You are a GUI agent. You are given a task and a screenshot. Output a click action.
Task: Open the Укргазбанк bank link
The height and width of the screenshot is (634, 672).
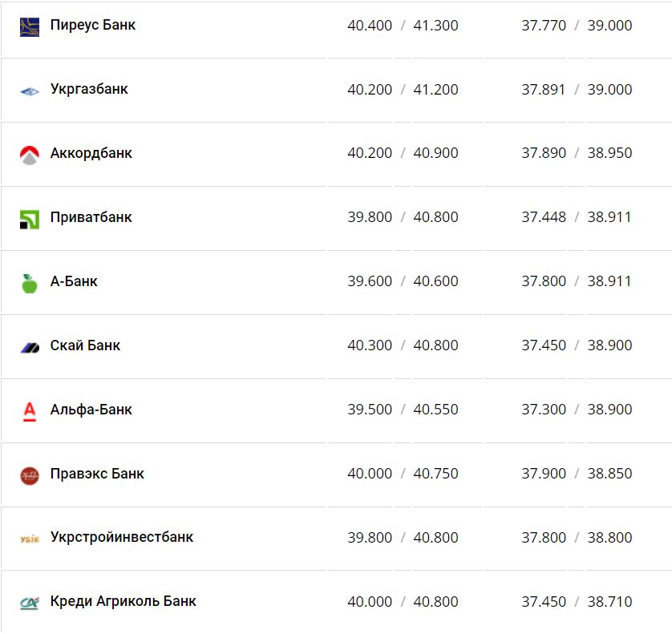click(89, 89)
